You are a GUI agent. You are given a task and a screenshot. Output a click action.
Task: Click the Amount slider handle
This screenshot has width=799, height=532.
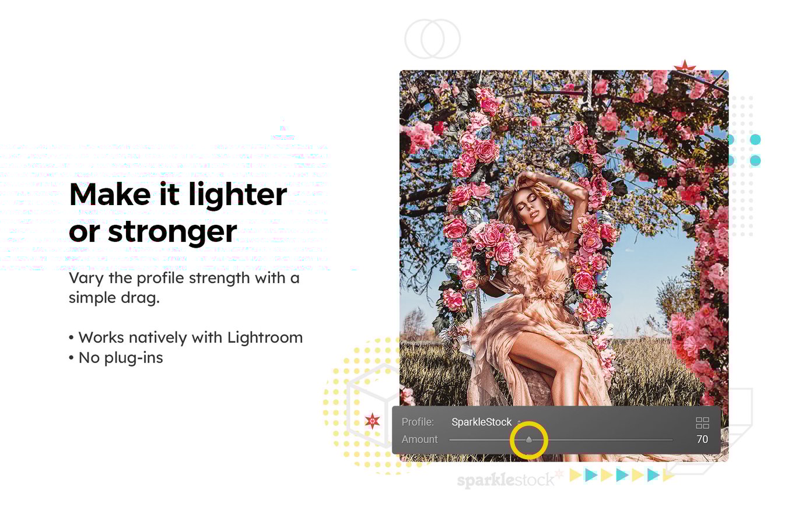coord(529,439)
